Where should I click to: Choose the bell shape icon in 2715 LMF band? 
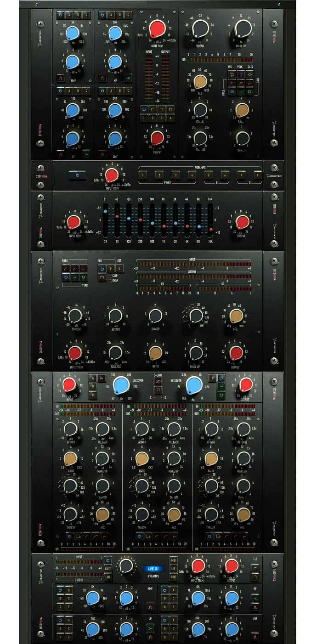click(102, 154)
